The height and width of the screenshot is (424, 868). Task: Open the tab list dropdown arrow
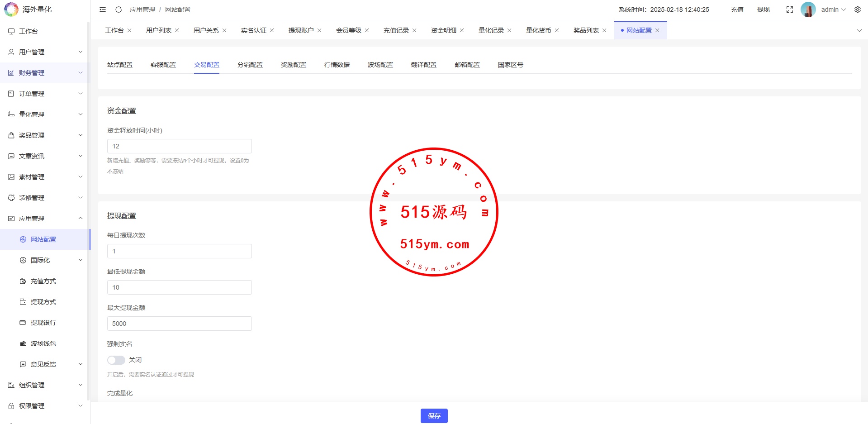pos(859,30)
